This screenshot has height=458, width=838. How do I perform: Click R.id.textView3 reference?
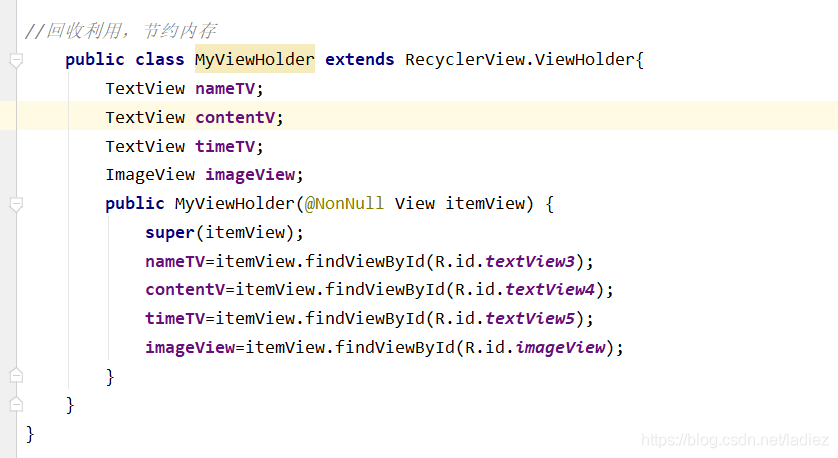pos(505,261)
